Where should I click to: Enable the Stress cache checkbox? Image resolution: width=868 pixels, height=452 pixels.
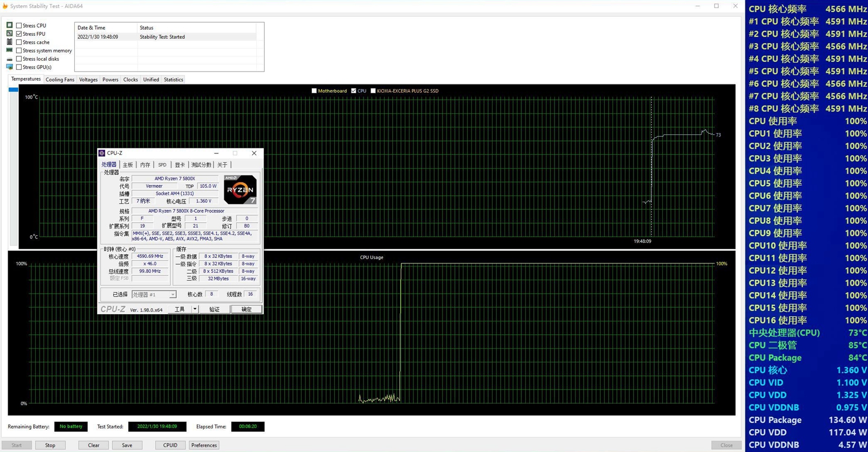(19, 42)
